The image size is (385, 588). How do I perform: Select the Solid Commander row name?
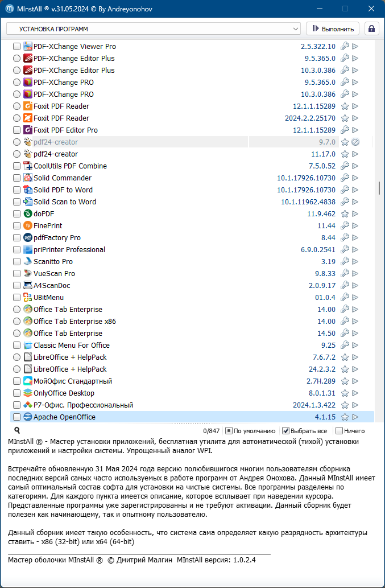63,178
